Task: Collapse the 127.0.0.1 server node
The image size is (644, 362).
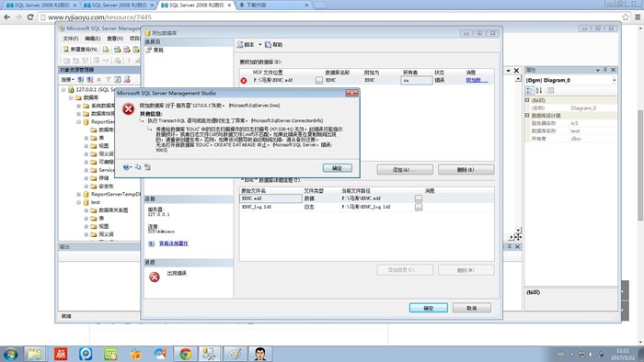Action: [63, 89]
